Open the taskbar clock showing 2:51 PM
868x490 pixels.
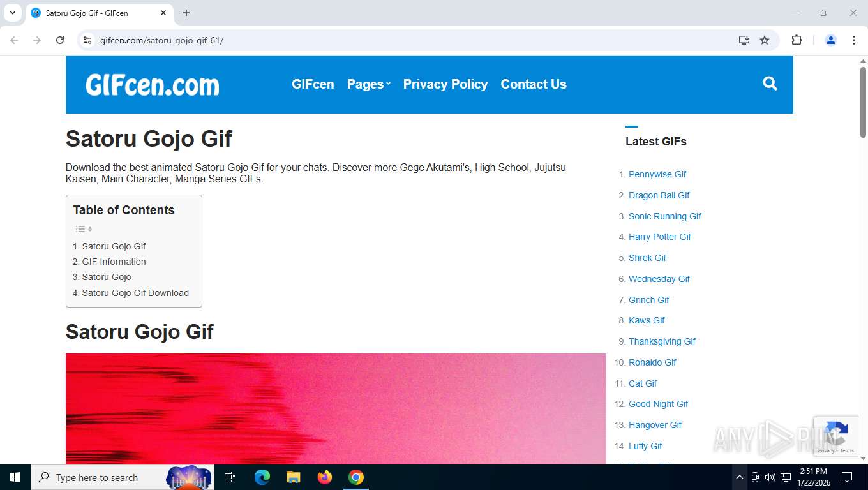tap(814, 477)
